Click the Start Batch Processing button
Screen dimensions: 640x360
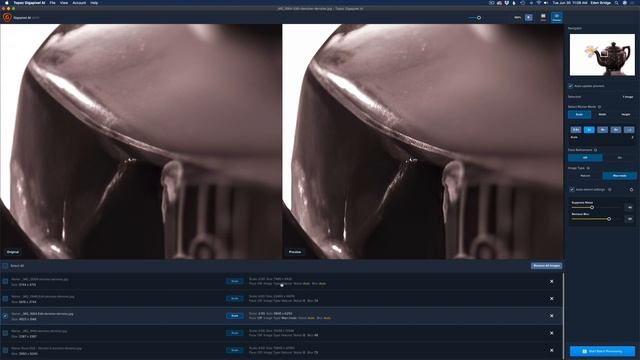click(602, 351)
